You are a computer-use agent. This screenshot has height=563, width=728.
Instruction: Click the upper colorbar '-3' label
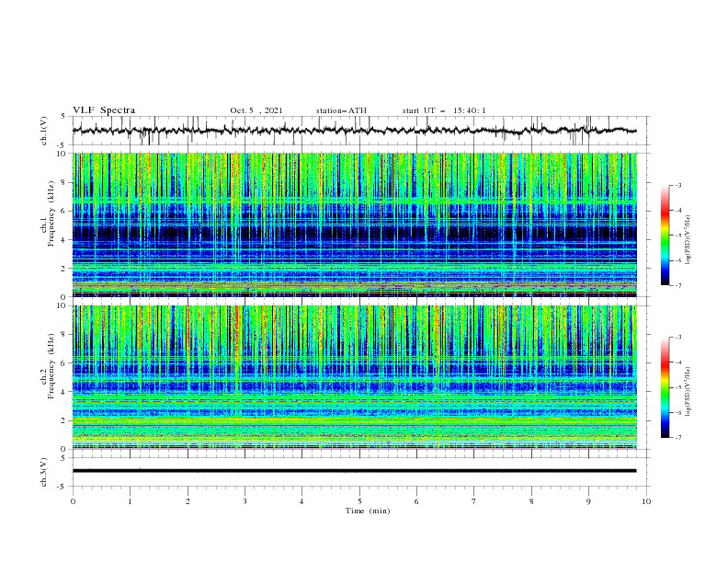click(677, 185)
